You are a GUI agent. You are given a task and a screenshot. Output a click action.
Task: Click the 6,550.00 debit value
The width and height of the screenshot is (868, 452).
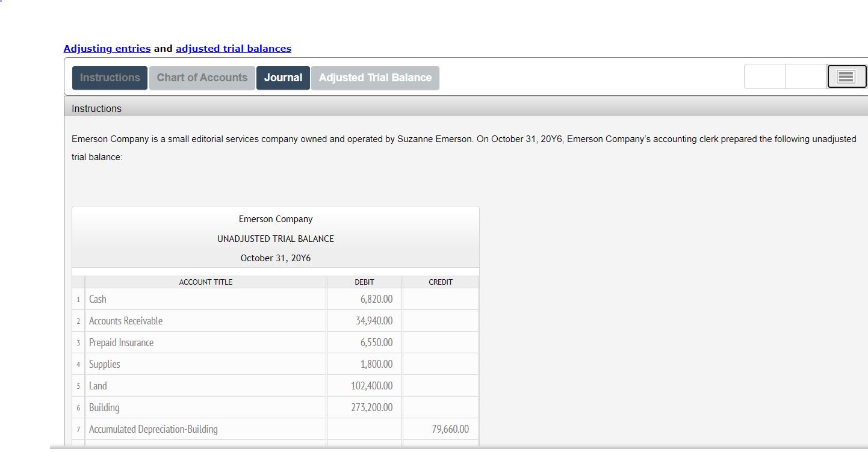(x=376, y=342)
